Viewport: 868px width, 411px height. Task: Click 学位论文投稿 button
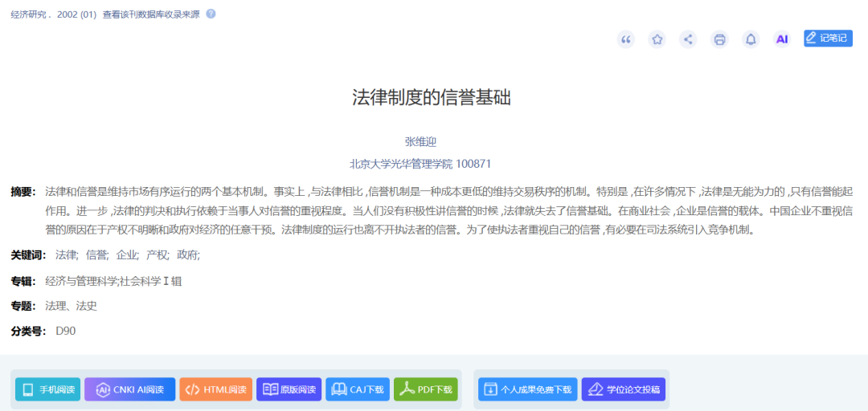(624, 389)
